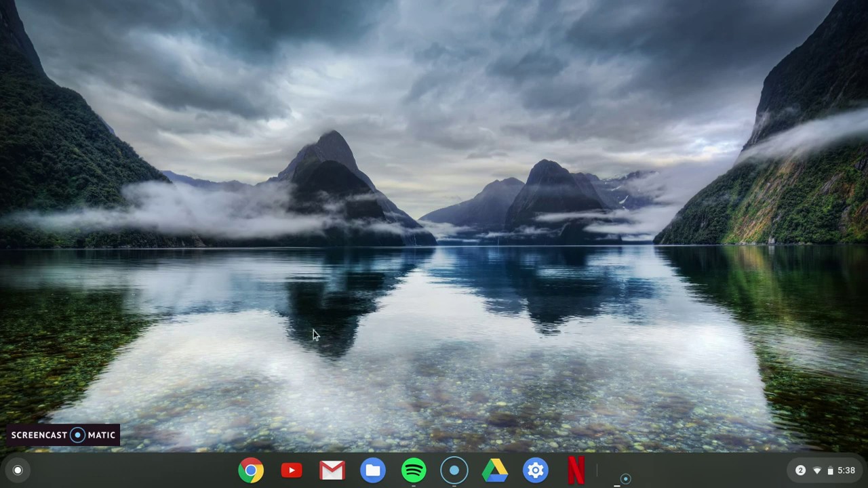
Task: Click the battery status icon
Action: tap(830, 470)
